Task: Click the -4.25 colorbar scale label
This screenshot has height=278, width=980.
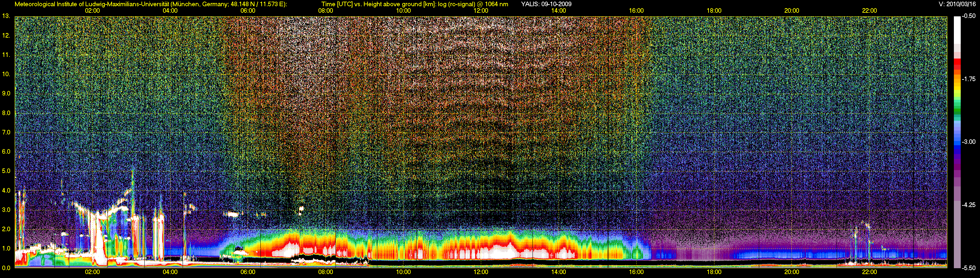Action: click(x=969, y=205)
